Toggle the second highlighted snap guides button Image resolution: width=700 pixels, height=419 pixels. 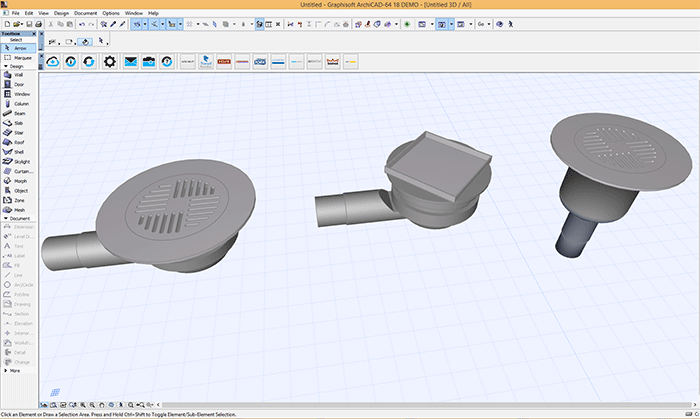pyautogui.click(x=154, y=24)
